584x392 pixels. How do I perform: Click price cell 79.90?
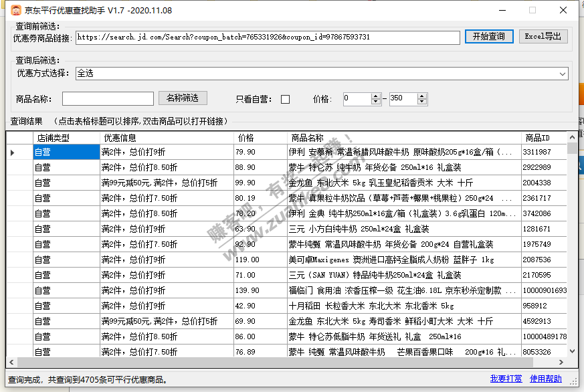pyautogui.click(x=260, y=152)
